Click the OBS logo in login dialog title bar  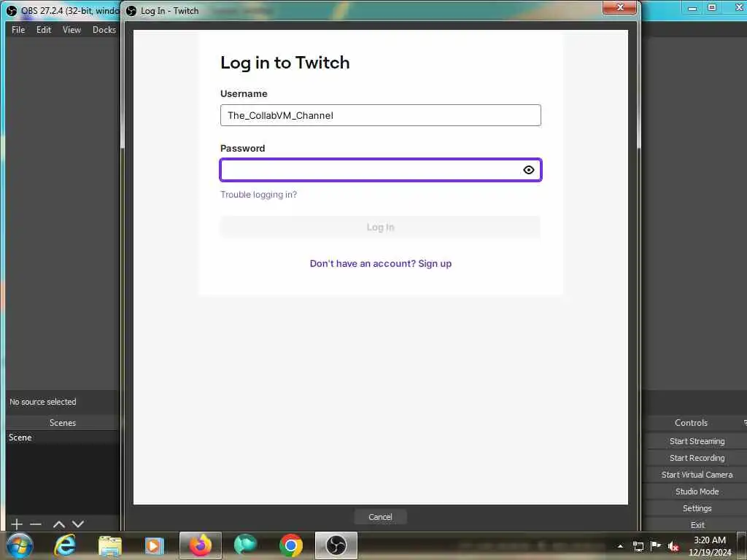click(131, 10)
